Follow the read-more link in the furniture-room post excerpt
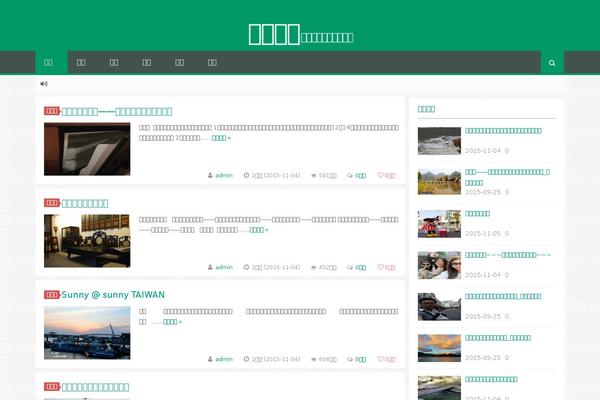This screenshot has width=600, height=400. coord(259,230)
